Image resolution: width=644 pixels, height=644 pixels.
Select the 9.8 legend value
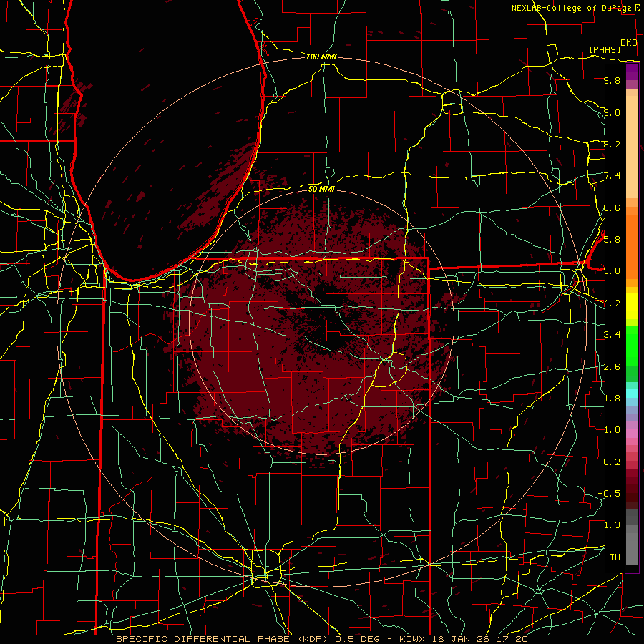click(x=612, y=81)
